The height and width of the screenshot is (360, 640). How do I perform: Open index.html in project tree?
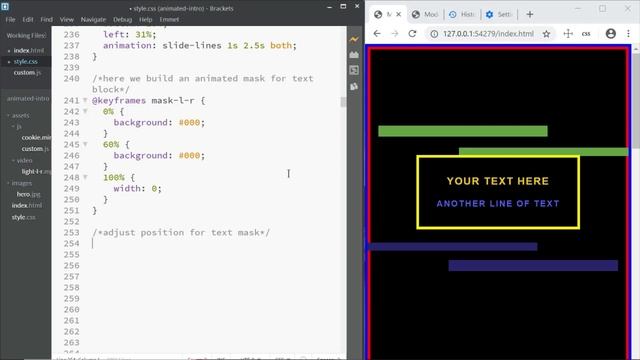(x=27, y=205)
